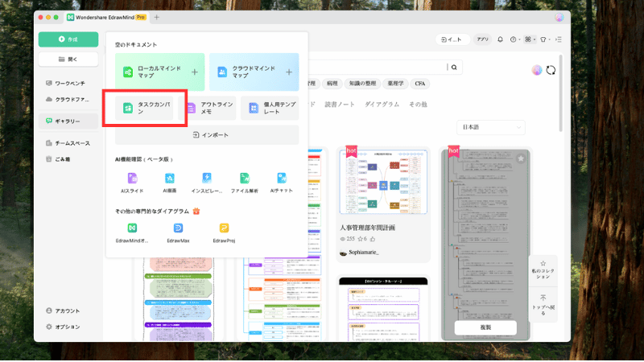Click the 人事管理部年間計画 title text
This screenshot has height=362, width=644.
pos(367,228)
